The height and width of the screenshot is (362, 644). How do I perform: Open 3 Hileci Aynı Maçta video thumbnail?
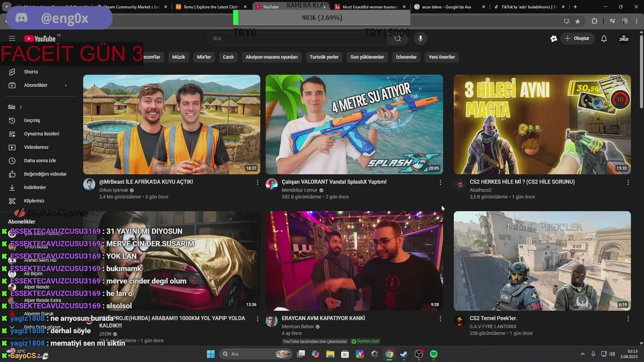coord(542,124)
